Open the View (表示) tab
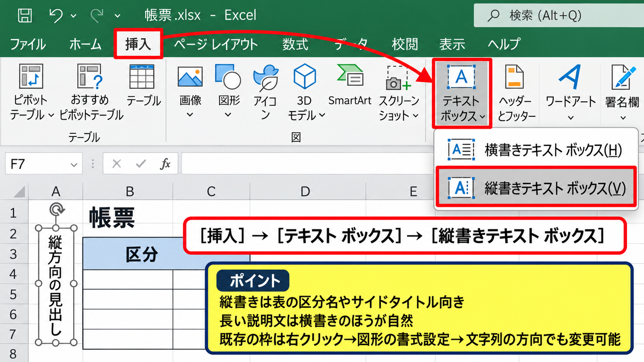 (x=453, y=44)
